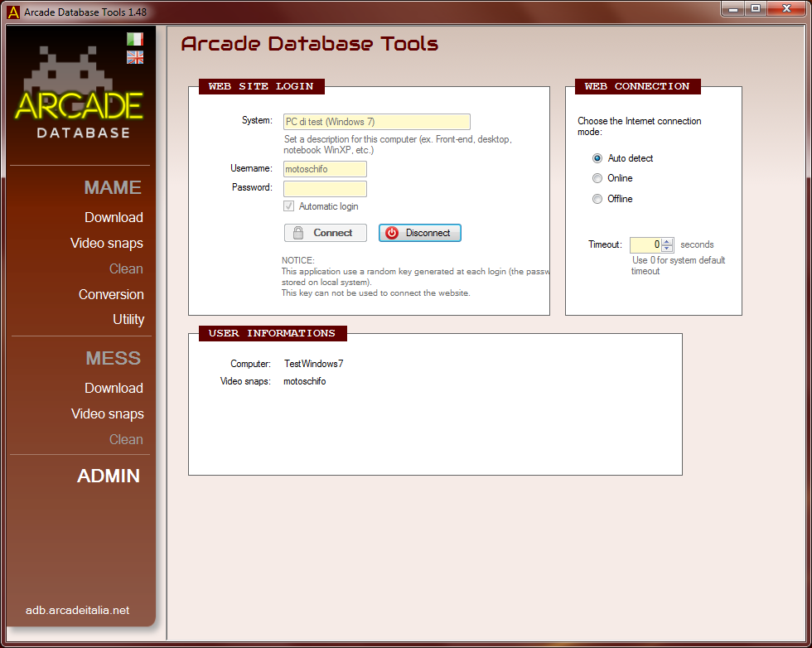Switch language with the Italian flag icon
This screenshot has height=648, width=812.
[134, 40]
